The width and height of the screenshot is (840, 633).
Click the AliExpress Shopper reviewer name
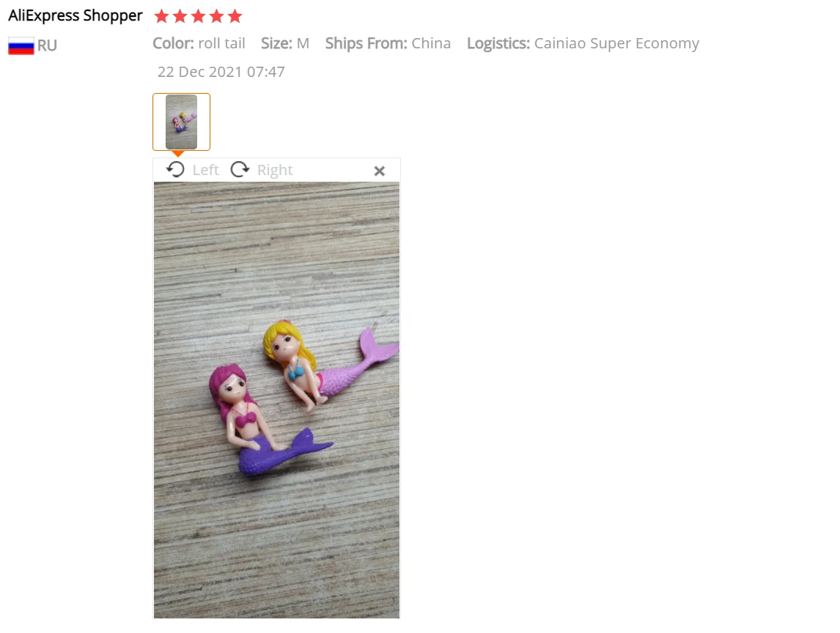75,16
